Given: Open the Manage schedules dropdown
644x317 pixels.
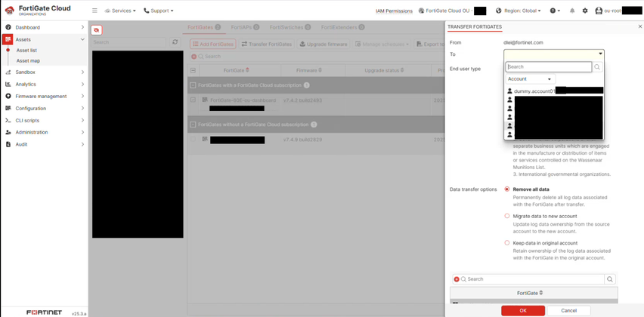Looking at the screenshot, I should [x=382, y=44].
